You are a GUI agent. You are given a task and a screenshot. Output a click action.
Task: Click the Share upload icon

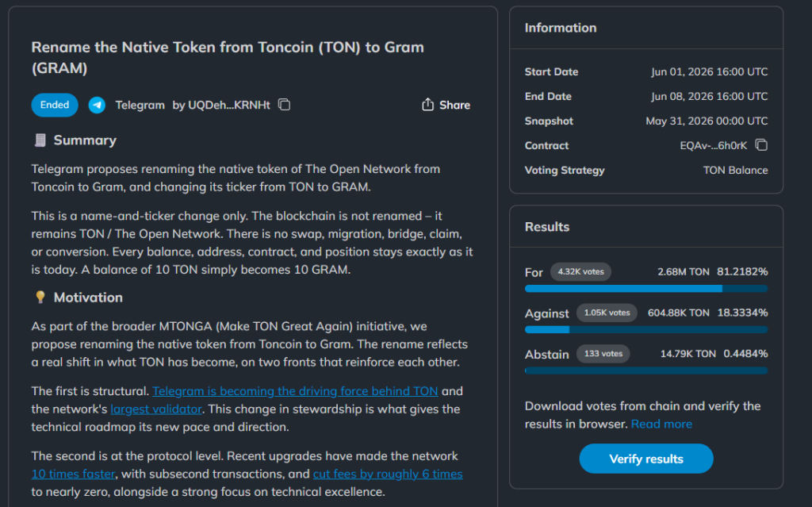[x=427, y=105]
